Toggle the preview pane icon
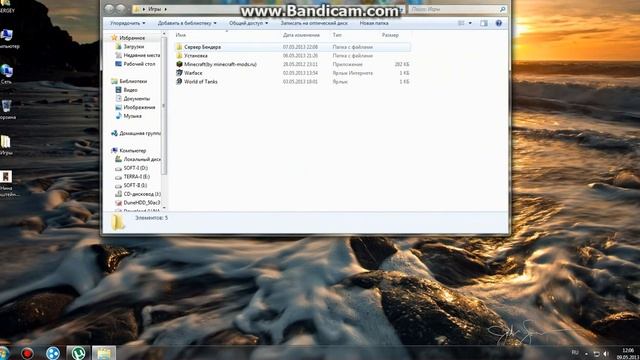The height and width of the screenshot is (360, 640). (x=484, y=23)
